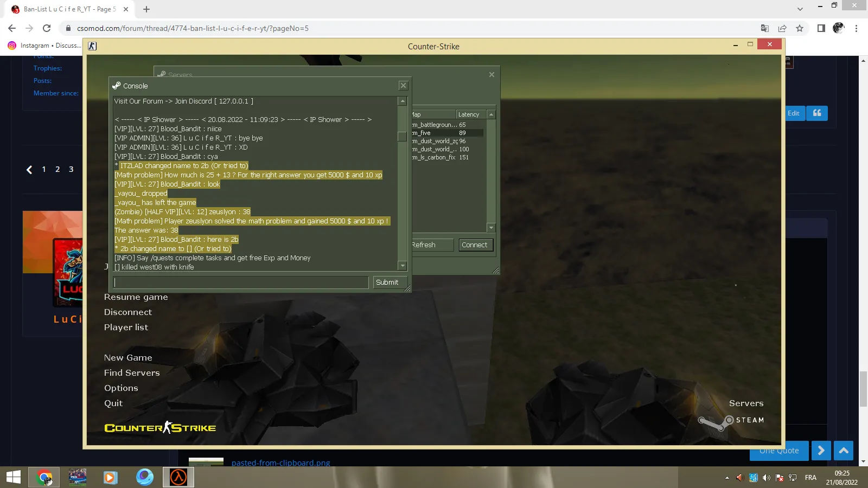Click the console command input field
The width and height of the screenshot is (868, 488).
point(241,282)
